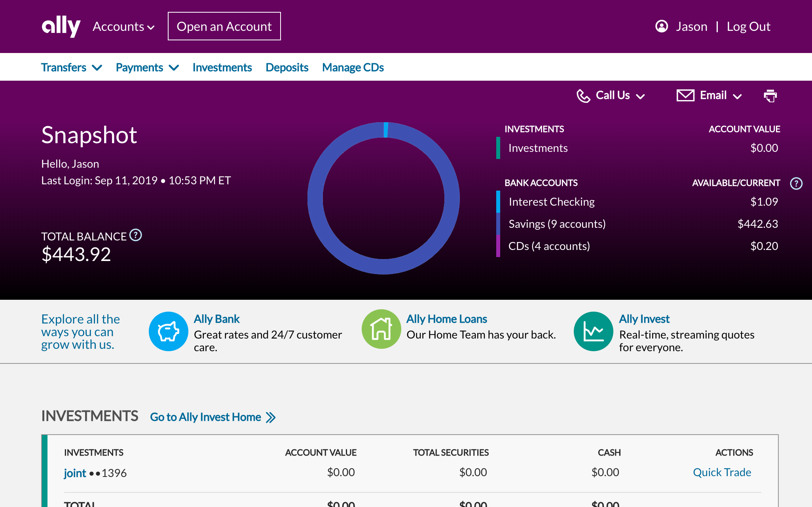Image resolution: width=812 pixels, height=507 pixels.
Task: Click the blue ring of balance donut chart
Action: (315, 199)
